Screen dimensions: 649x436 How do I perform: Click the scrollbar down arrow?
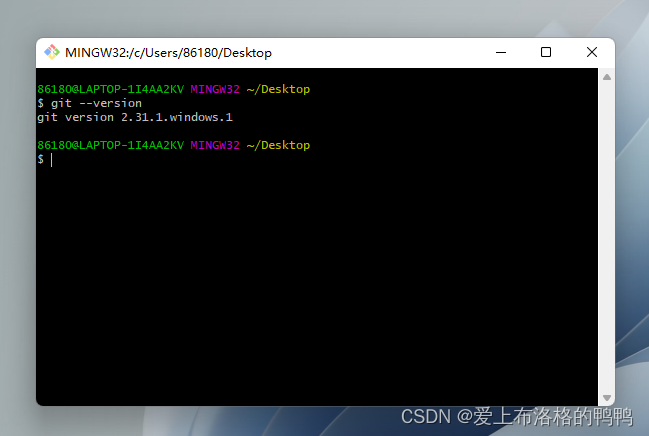coord(607,398)
